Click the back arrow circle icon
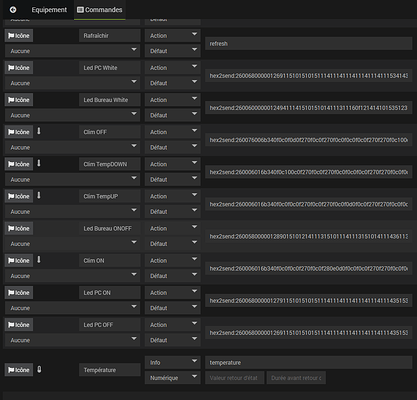 coord(13,10)
